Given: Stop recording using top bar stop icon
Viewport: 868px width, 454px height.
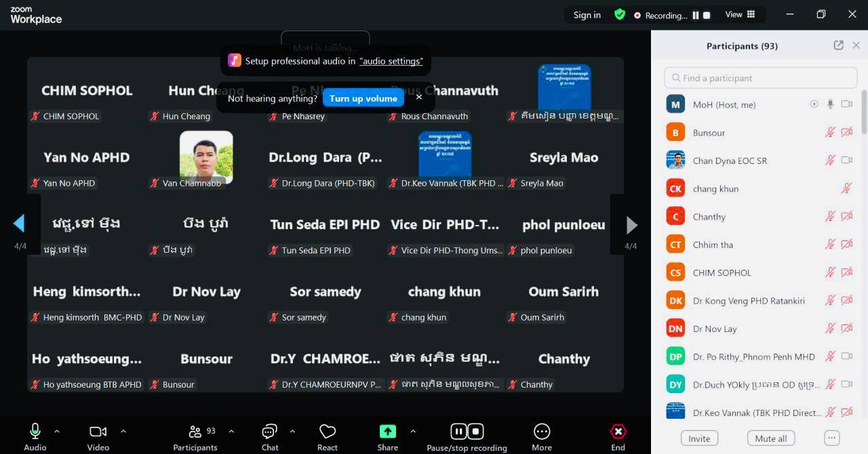Looking at the screenshot, I should pyautogui.click(x=707, y=15).
